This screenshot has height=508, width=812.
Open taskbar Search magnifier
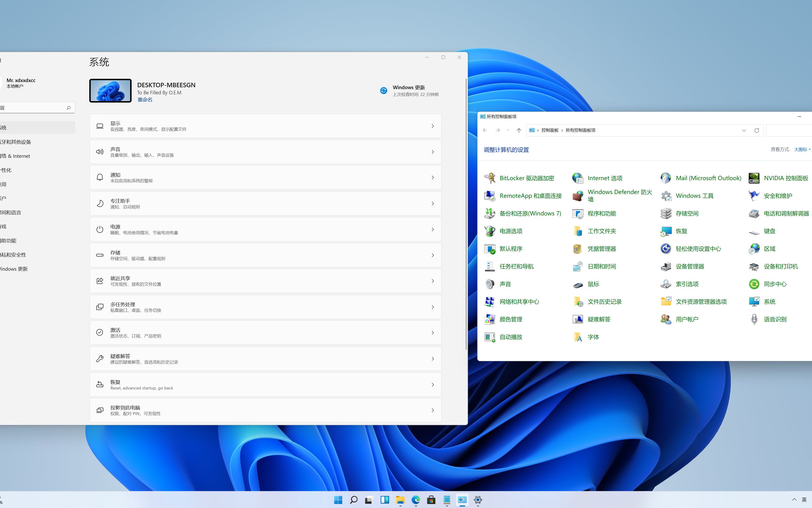click(x=354, y=500)
